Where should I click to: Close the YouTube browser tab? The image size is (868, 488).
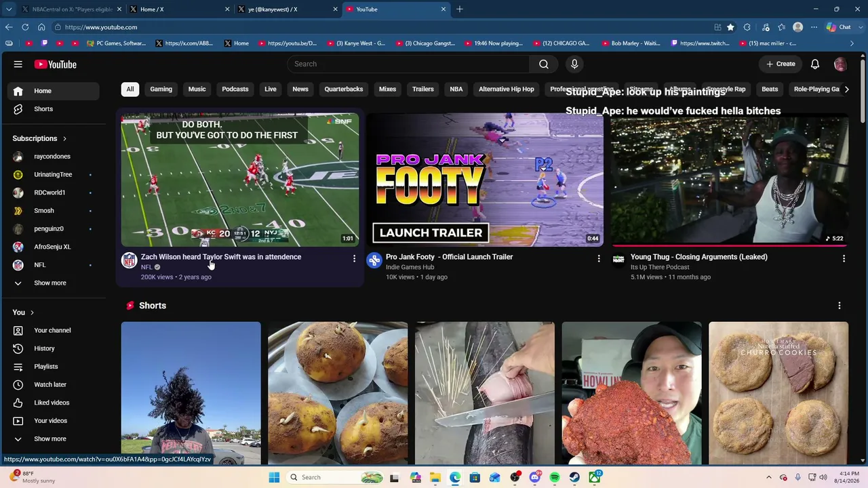(x=443, y=9)
